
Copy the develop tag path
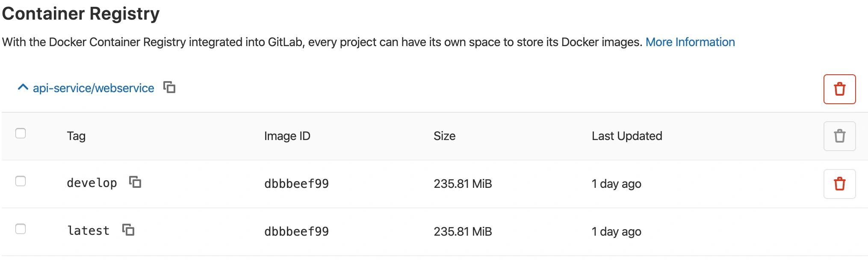click(135, 182)
